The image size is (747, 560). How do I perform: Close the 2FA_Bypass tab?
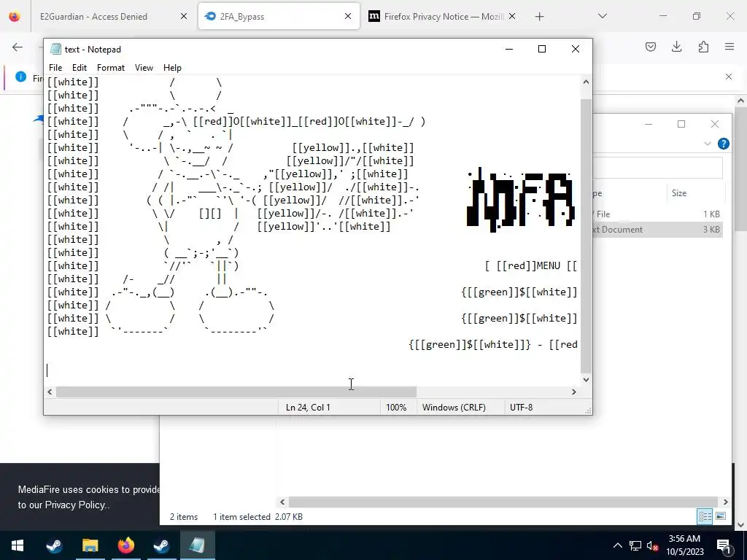[x=348, y=17]
